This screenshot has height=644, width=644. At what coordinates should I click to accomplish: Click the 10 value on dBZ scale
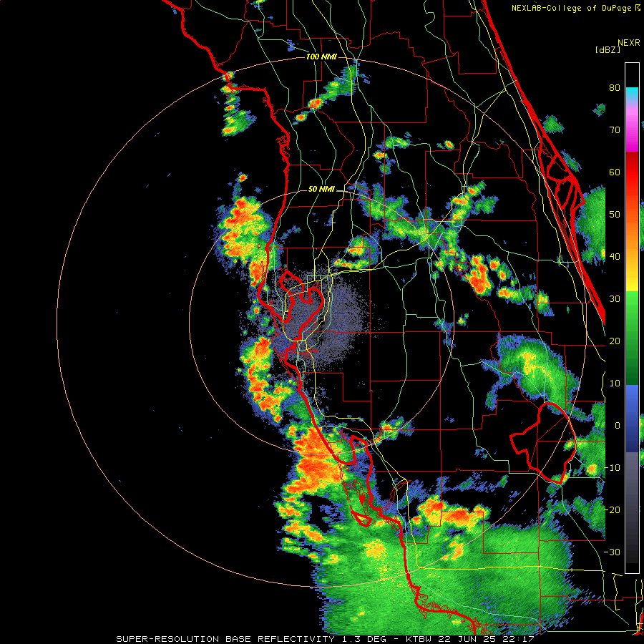click(615, 384)
